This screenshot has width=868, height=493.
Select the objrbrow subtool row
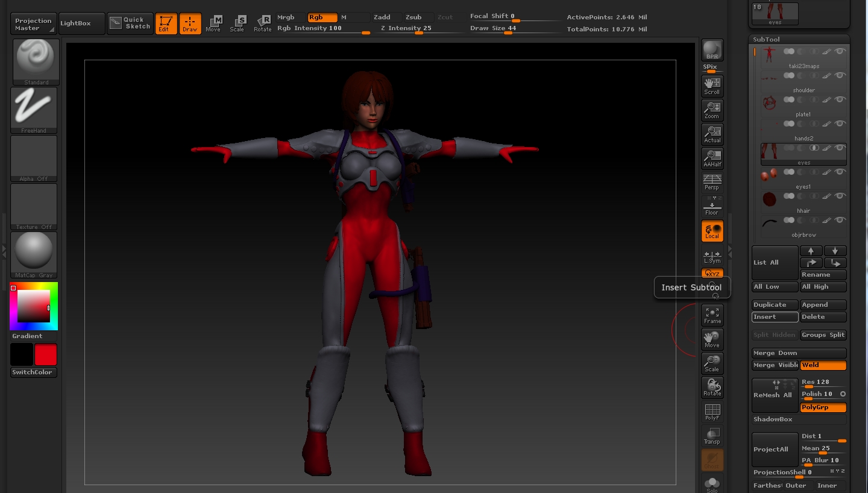[x=804, y=227]
